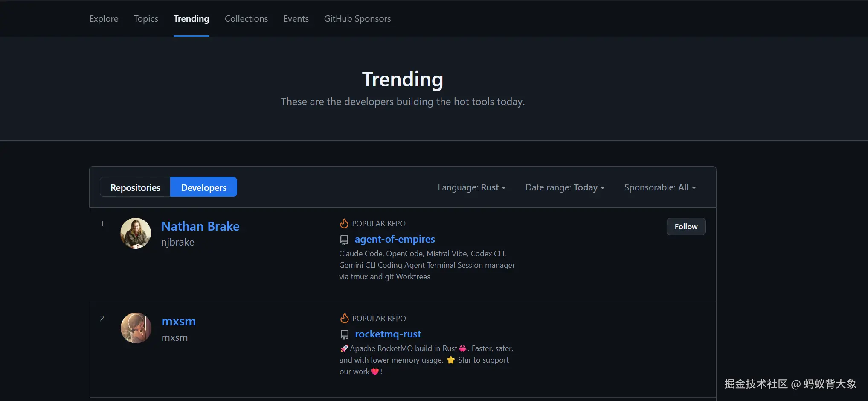The height and width of the screenshot is (401, 868).
Task: Expand the Language: Rust filter
Action: pos(472,187)
